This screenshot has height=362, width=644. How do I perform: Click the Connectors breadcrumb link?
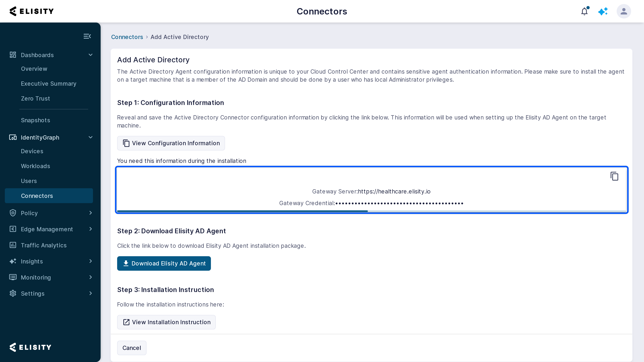(x=127, y=37)
